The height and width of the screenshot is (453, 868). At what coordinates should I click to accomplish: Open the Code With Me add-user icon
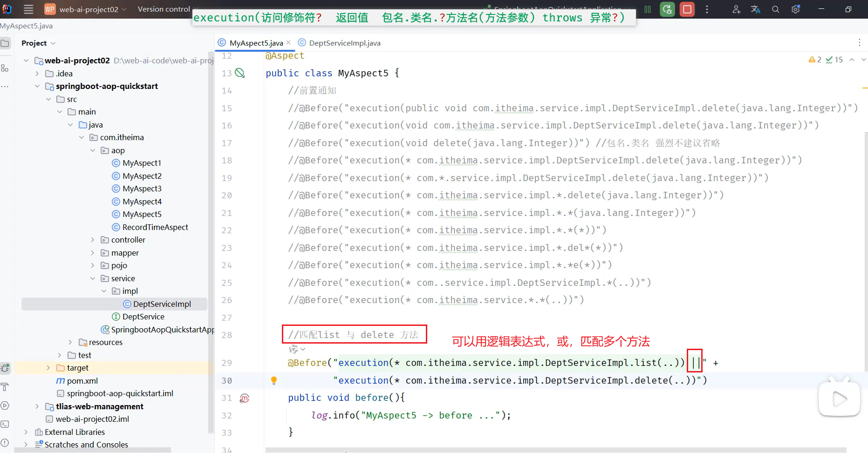(x=736, y=9)
